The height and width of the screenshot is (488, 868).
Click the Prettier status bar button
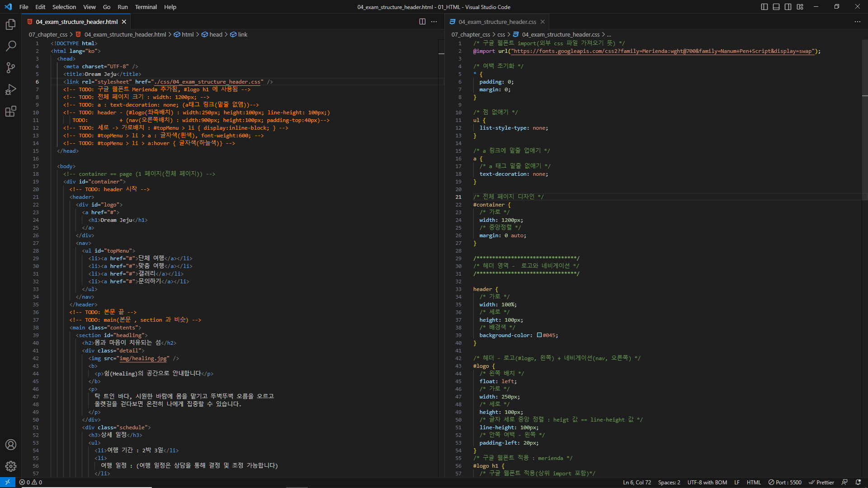[821, 482]
